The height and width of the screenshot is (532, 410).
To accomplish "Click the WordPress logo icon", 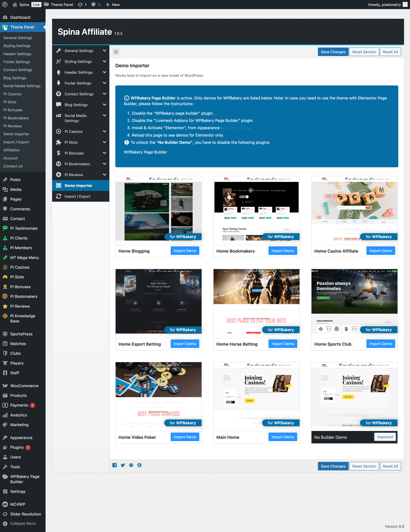I will click(5, 5).
